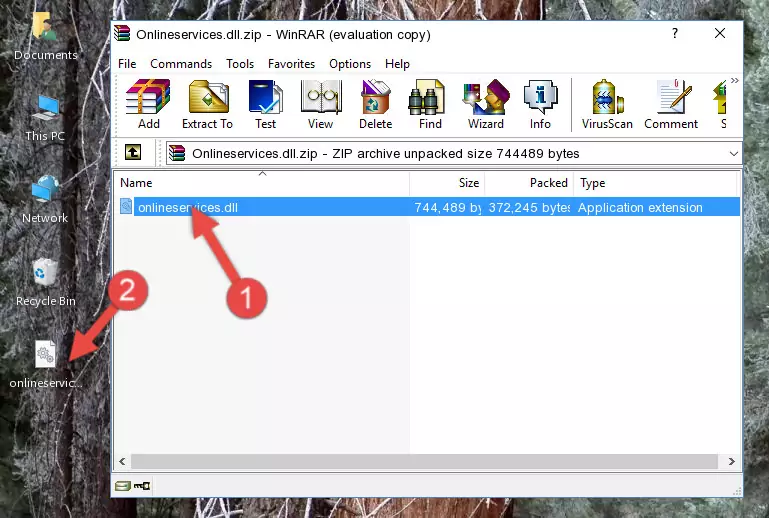The height and width of the screenshot is (518, 769).
Task: Click the View toolbar icon
Action: pos(321,104)
